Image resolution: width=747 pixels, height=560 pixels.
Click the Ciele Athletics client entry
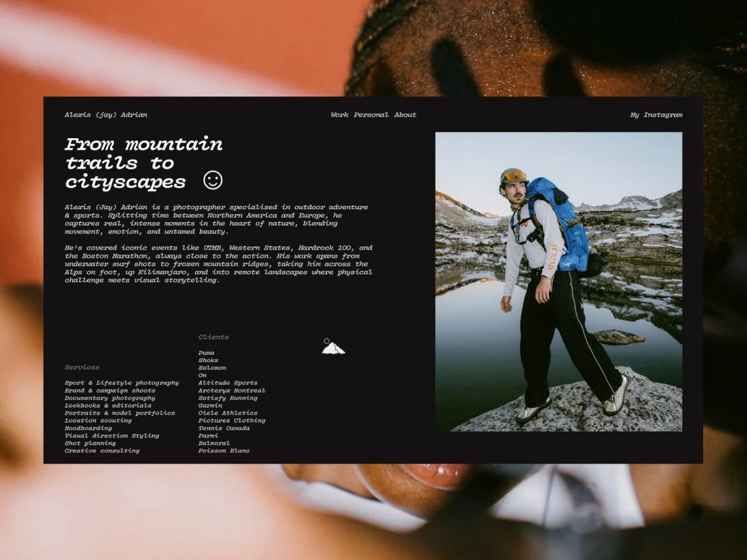pos(228,413)
